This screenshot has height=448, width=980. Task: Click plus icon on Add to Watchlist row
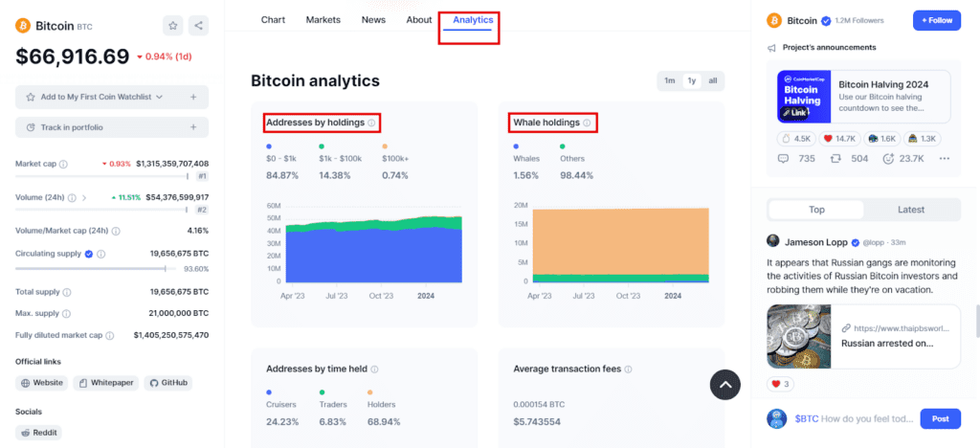[193, 97]
